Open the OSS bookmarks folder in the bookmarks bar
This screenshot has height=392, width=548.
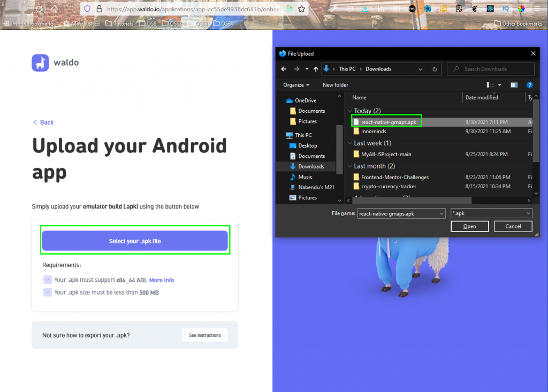pyautogui.click(x=147, y=24)
